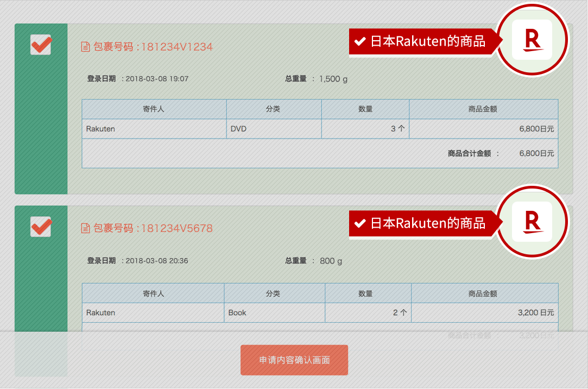Uncheck the checkbox for package 181234V5678

coord(41,227)
